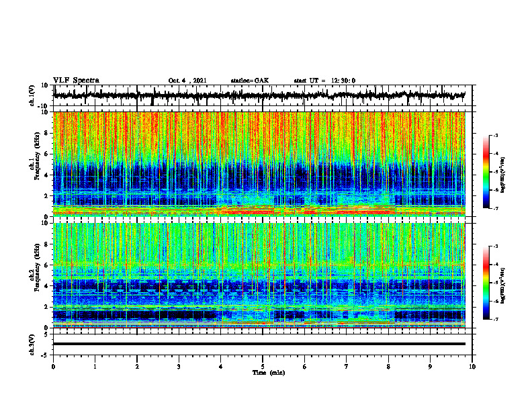The width and height of the screenshot is (532, 411).
Task: Click the "5" minute tick label
Action: (x=263, y=367)
